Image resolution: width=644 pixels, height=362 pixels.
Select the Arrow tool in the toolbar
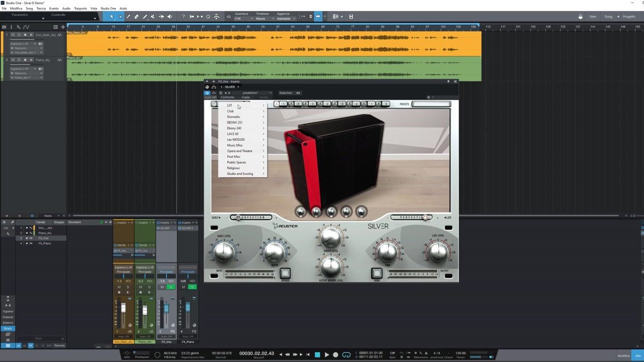(112, 17)
